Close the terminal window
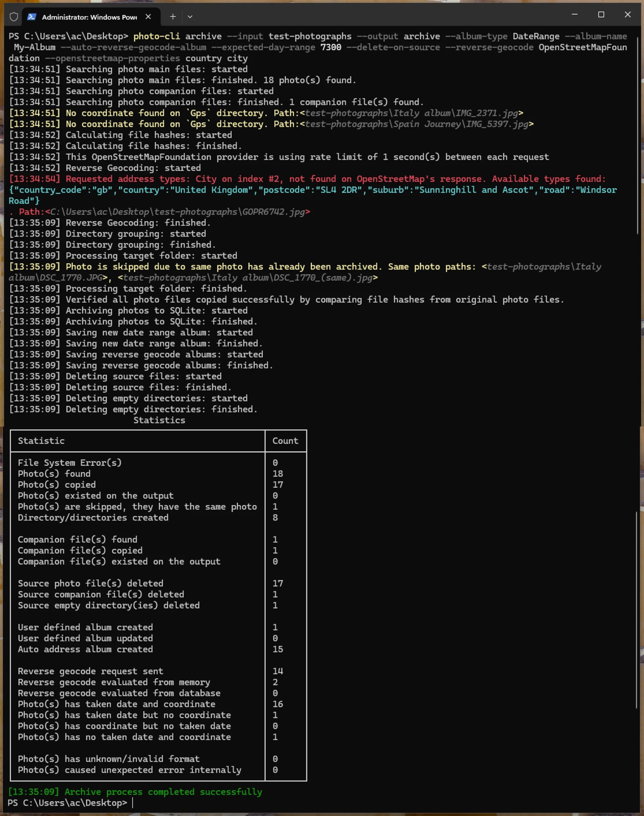 point(627,14)
